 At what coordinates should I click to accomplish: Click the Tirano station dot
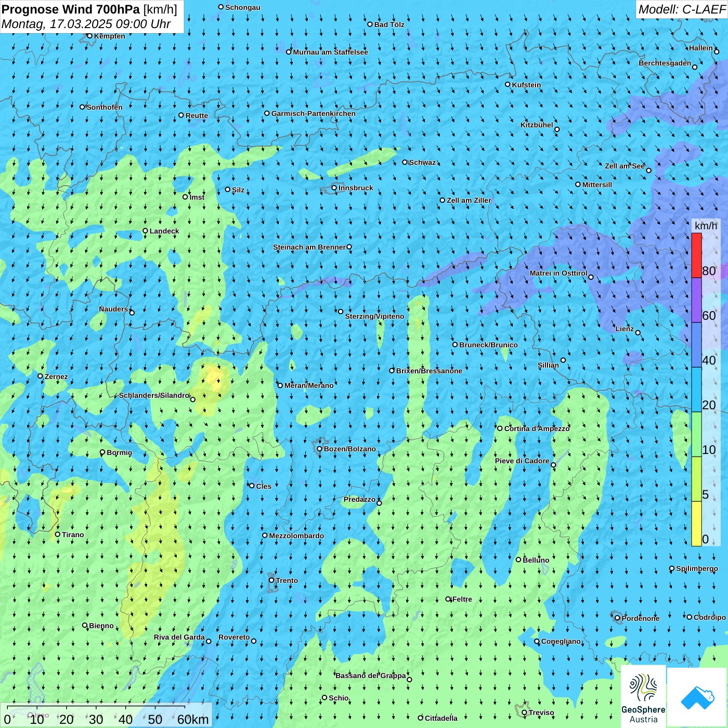(x=58, y=534)
